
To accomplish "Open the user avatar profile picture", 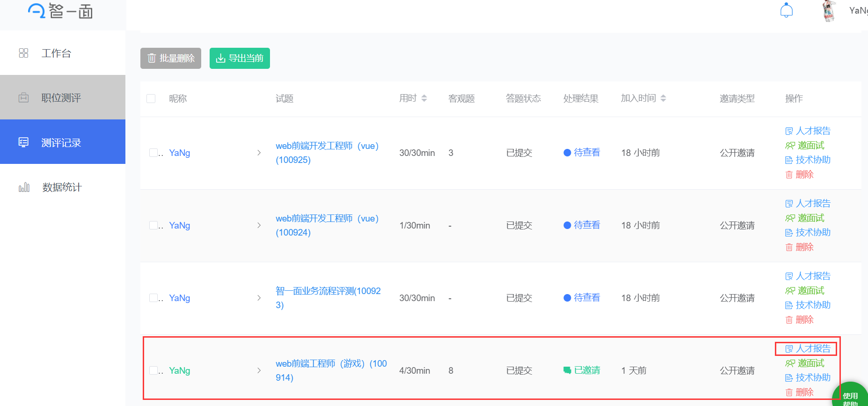I will [x=829, y=11].
